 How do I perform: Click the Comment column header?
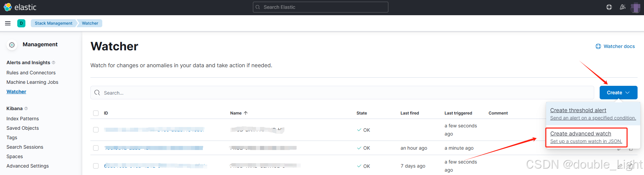click(498, 113)
